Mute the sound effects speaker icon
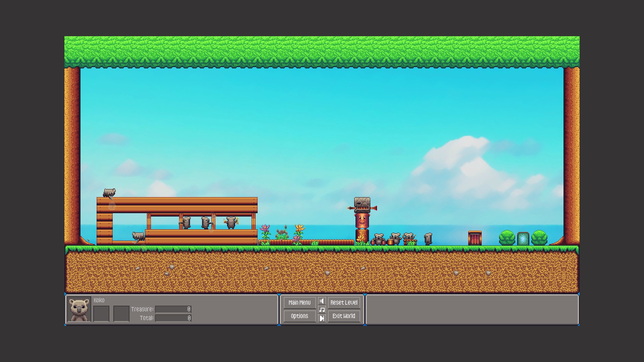Screen dimensions: 644x362 [322, 301]
